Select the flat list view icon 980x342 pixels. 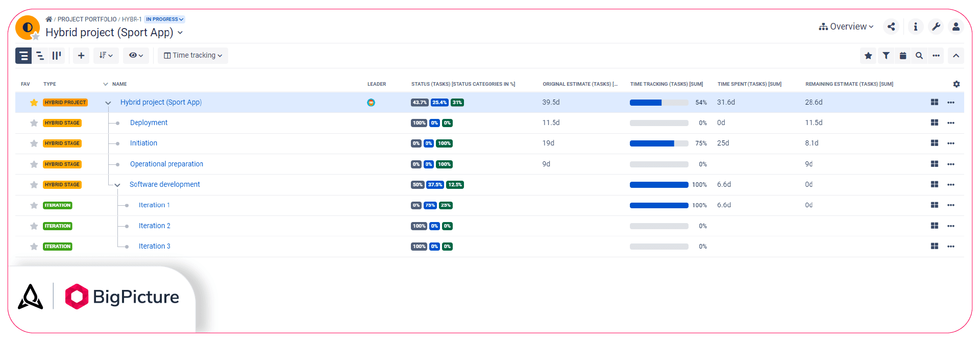23,56
